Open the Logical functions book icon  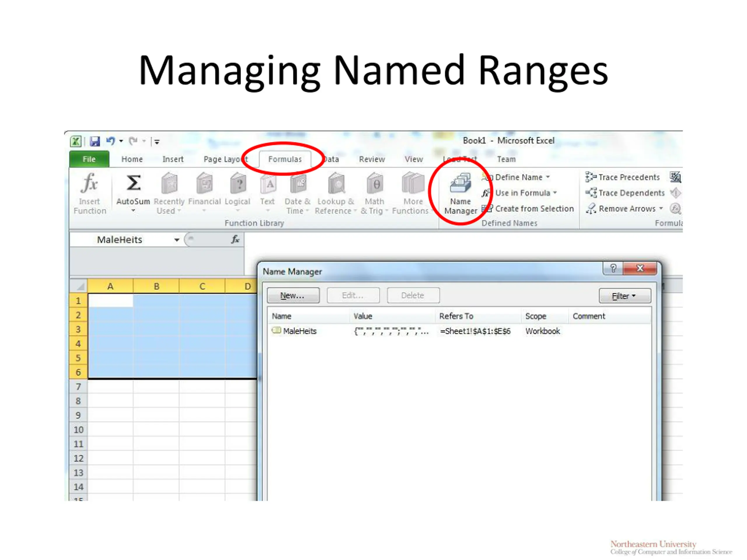[238, 183]
